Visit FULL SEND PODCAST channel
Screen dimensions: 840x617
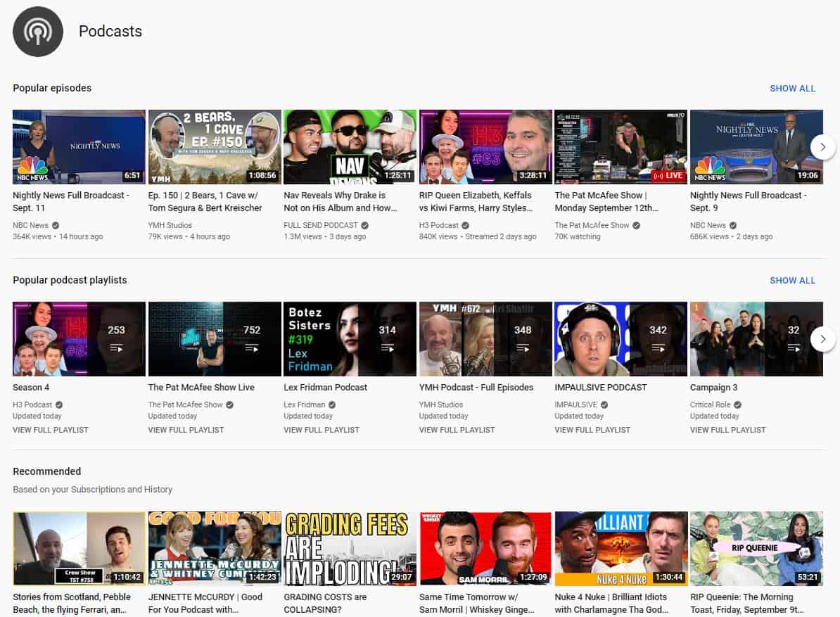[320, 226]
